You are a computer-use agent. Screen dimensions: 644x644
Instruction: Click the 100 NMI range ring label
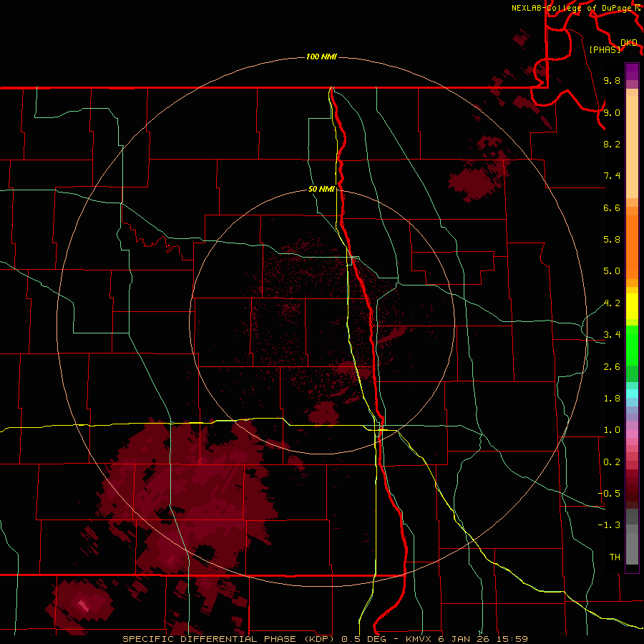tap(321, 57)
